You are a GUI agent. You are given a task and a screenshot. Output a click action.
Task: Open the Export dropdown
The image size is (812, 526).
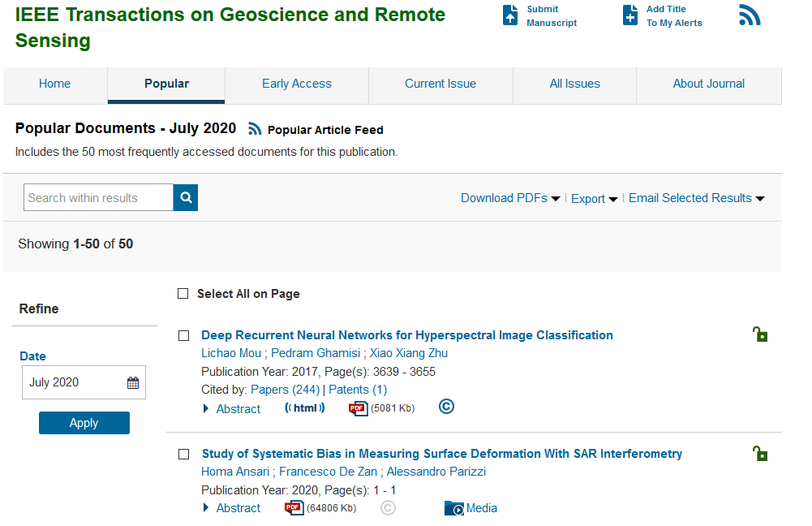[x=594, y=199]
